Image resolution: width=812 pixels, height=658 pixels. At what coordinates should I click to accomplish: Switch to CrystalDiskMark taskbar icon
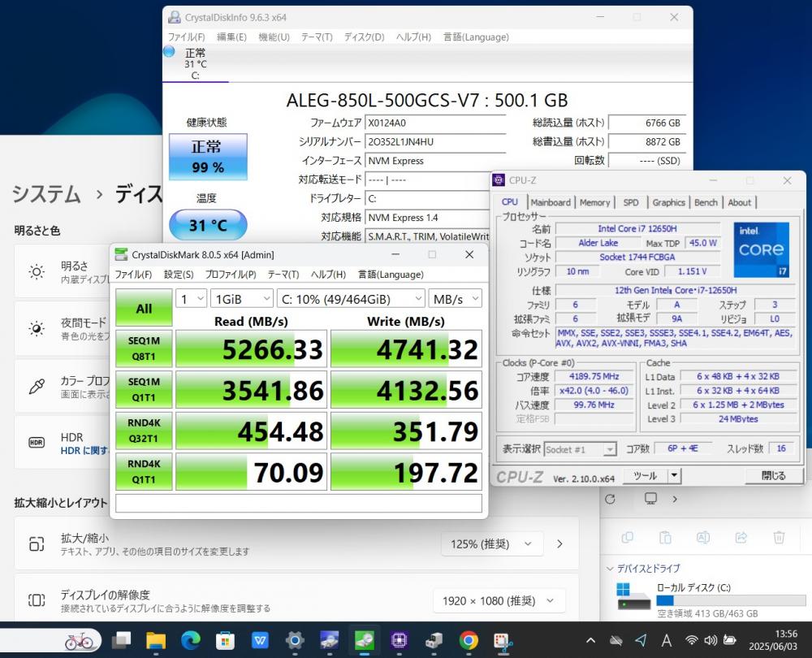(364, 641)
